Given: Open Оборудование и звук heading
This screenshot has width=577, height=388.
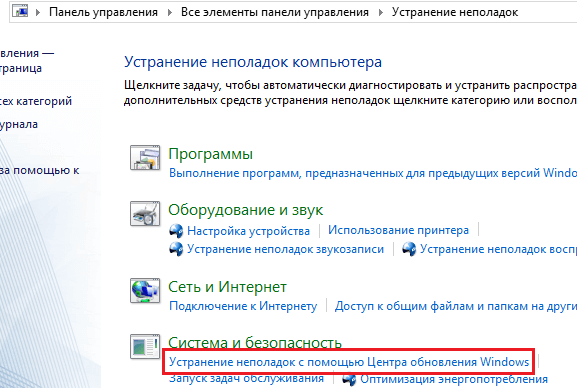Looking at the screenshot, I should coord(245,210).
